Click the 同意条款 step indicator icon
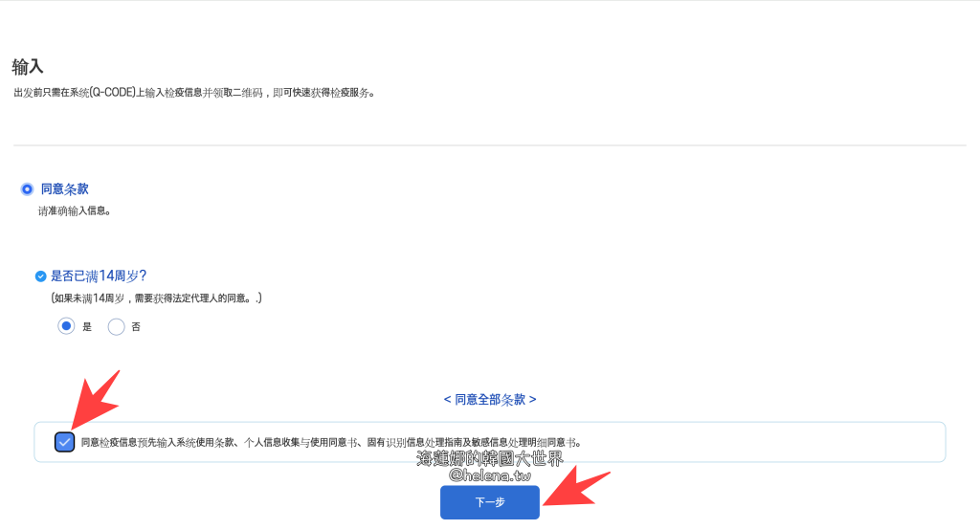The width and height of the screenshot is (980, 530). point(27,189)
